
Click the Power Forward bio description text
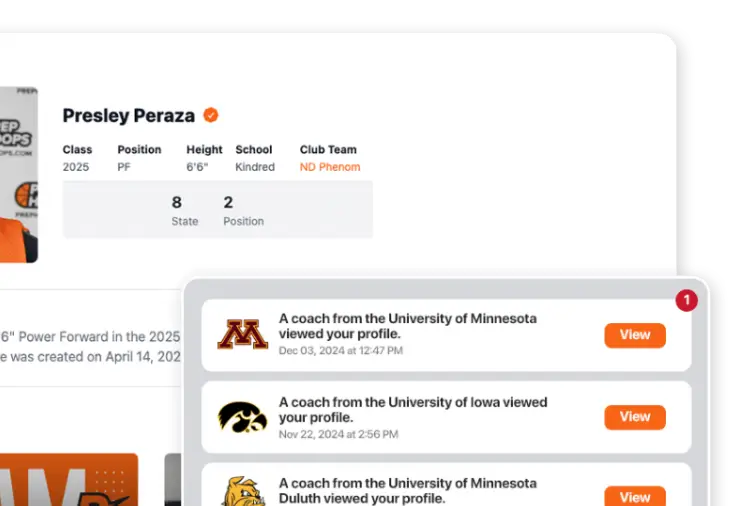coord(90,347)
